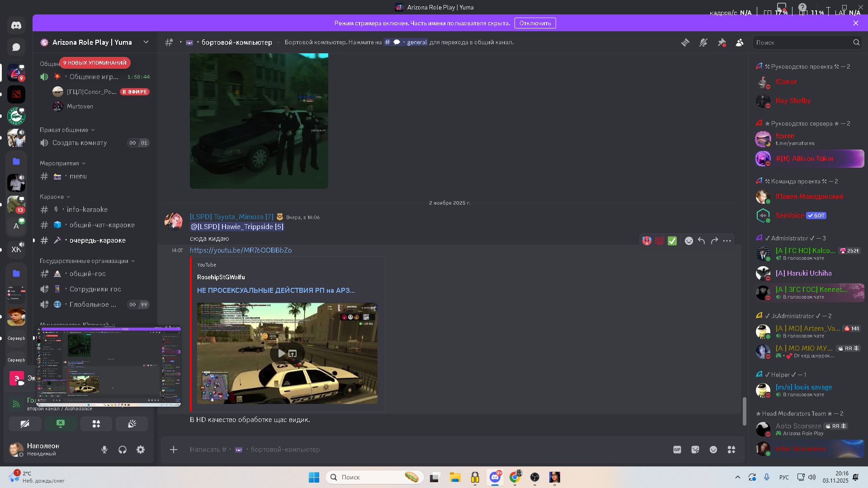Open pinned messages icon

coord(722,42)
